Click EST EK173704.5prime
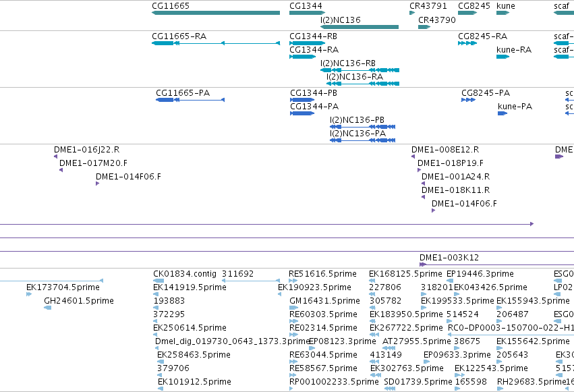Screen dimensions: 574x392 [29, 294]
